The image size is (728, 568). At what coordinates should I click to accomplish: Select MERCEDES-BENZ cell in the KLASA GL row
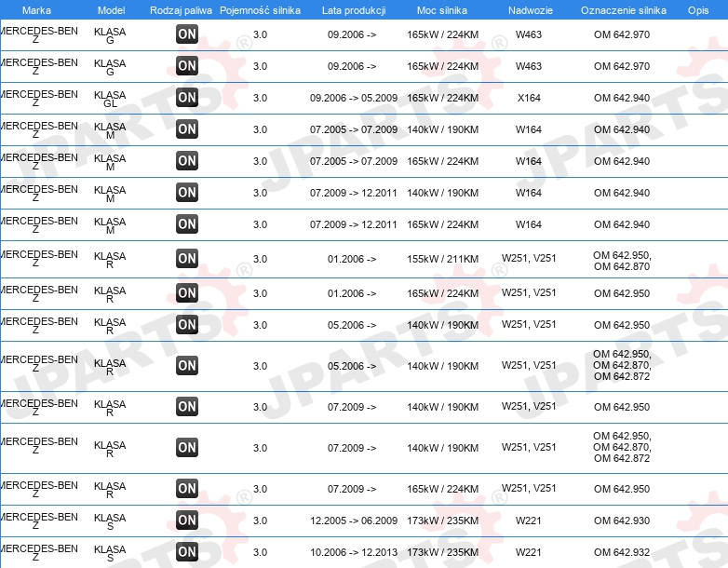(x=38, y=99)
